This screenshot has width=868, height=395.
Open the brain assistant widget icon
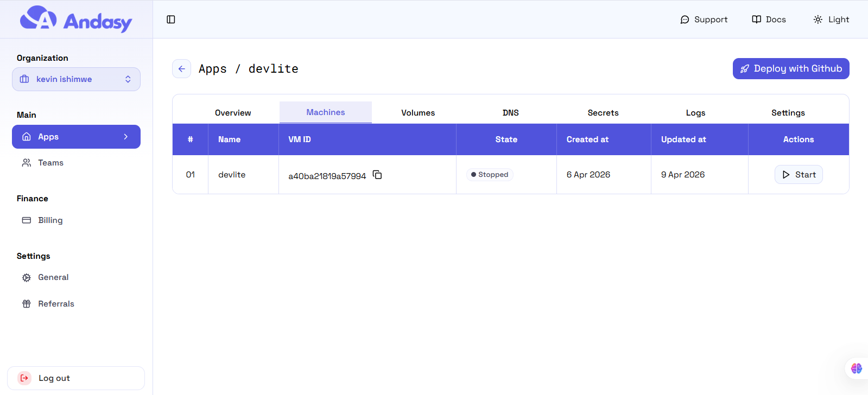pos(856,368)
